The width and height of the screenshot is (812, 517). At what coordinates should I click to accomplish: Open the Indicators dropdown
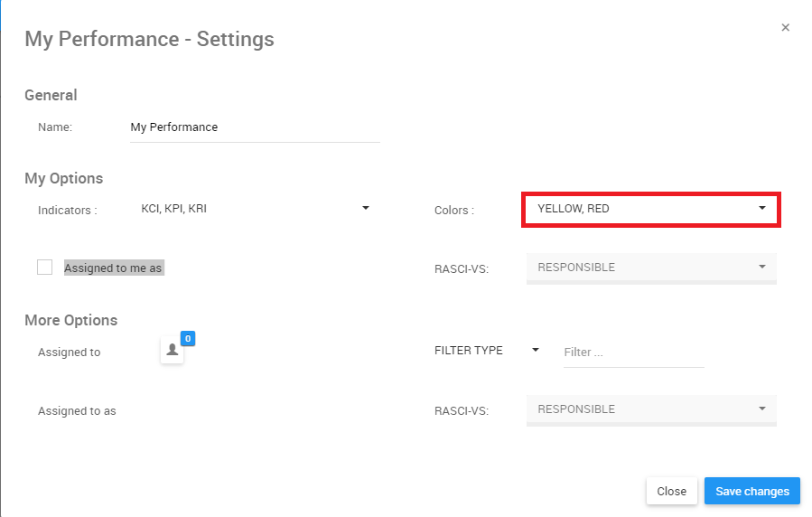[365, 208]
